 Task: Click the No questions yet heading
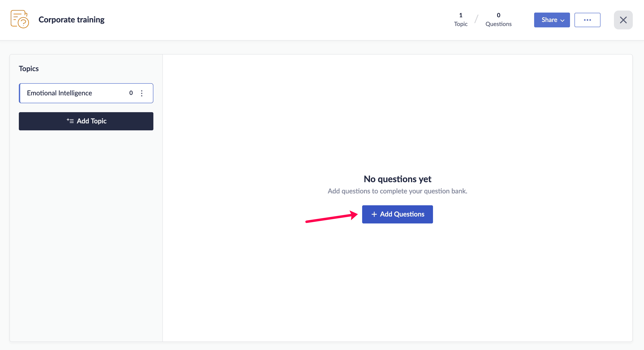tap(397, 179)
